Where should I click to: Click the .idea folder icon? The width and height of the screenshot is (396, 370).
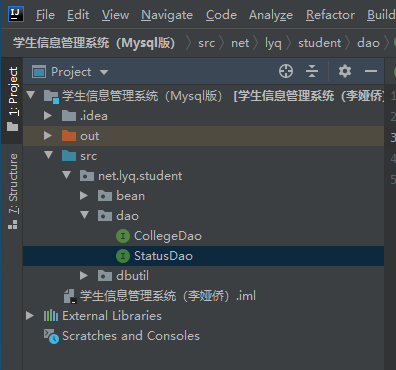pyautogui.click(x=69, y=116)
